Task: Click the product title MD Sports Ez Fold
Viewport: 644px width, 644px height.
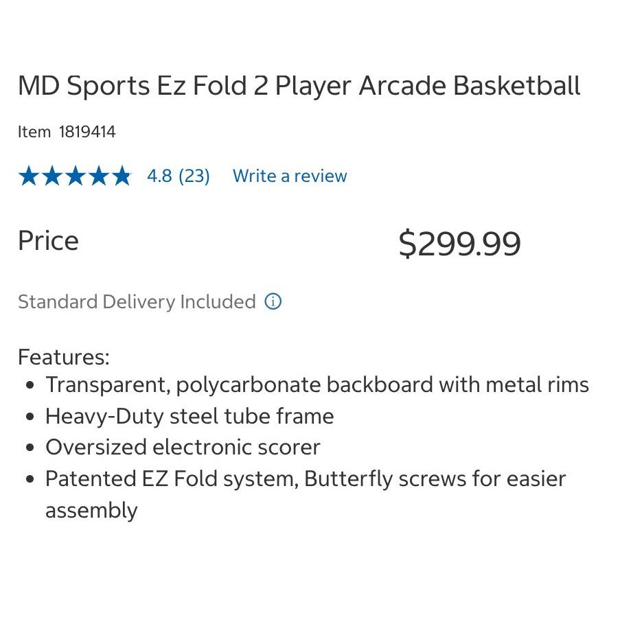Action: click(299, 85)
